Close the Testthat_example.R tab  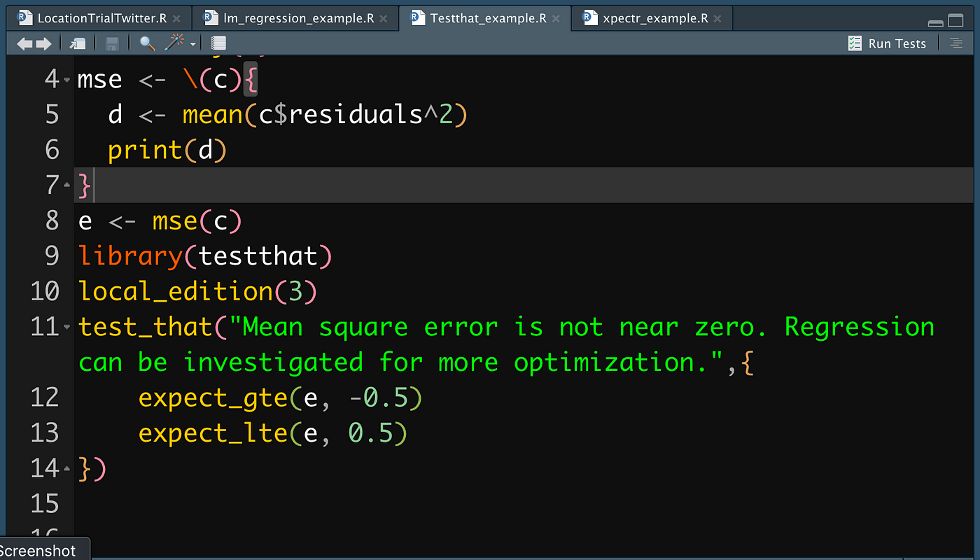556,19
